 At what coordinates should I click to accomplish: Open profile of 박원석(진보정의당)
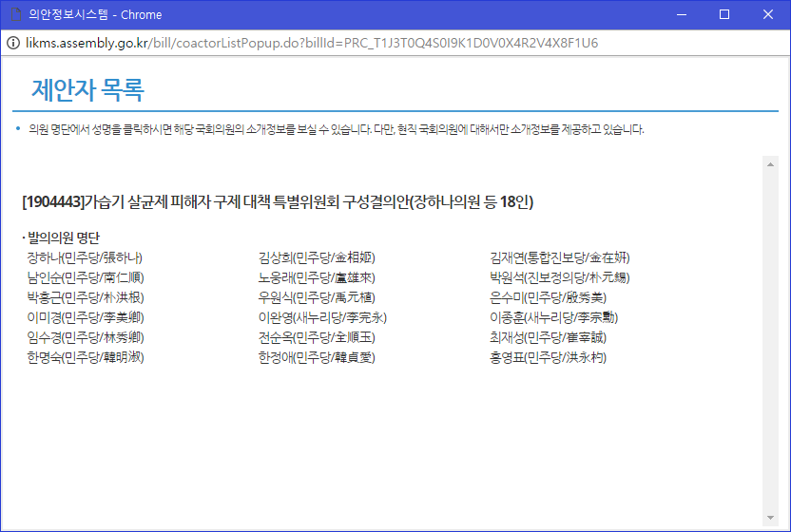[560, 277]
